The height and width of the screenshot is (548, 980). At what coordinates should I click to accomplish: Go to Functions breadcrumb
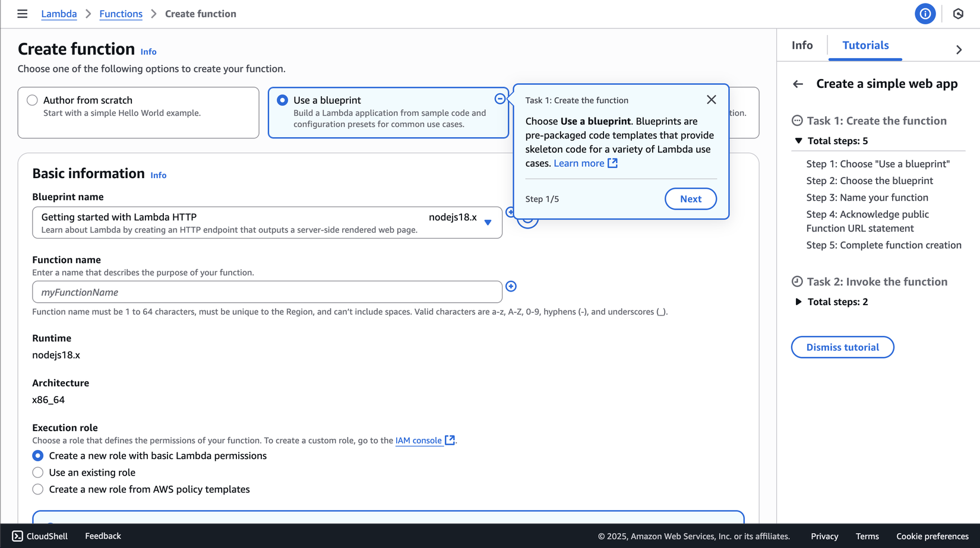(x=121, y=14)
